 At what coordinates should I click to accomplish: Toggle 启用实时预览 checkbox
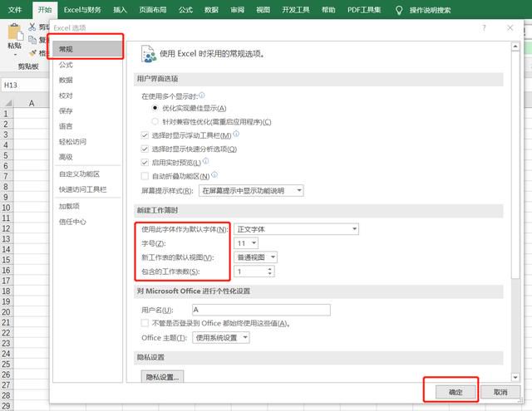click(145, 163)
